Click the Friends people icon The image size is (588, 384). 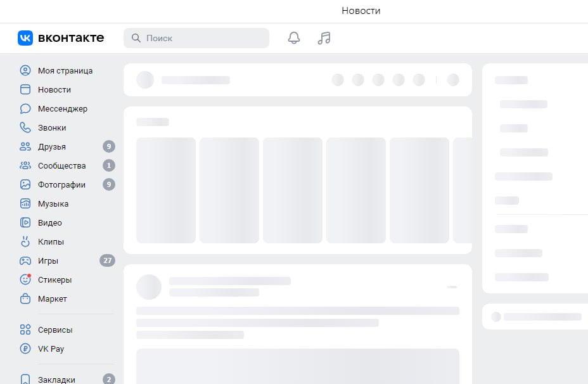[x=25, y=146]
